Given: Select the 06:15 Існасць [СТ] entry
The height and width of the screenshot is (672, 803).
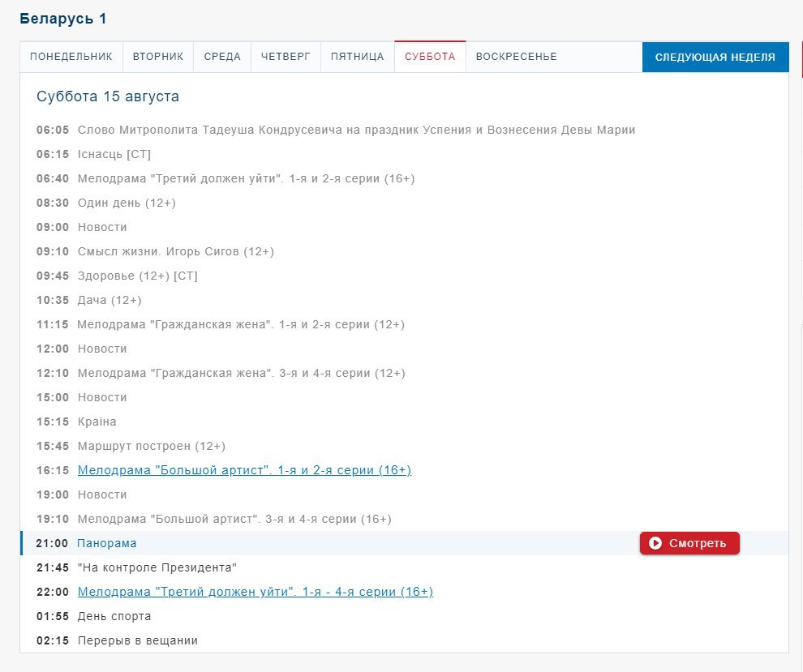Looking at the screenshot, I should [x=93, y=154].
